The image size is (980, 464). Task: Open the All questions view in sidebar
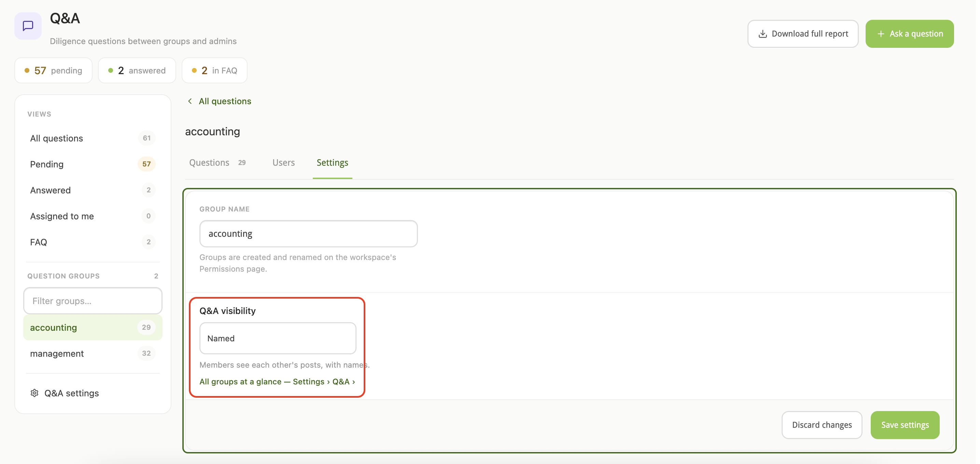pos(93,138)
